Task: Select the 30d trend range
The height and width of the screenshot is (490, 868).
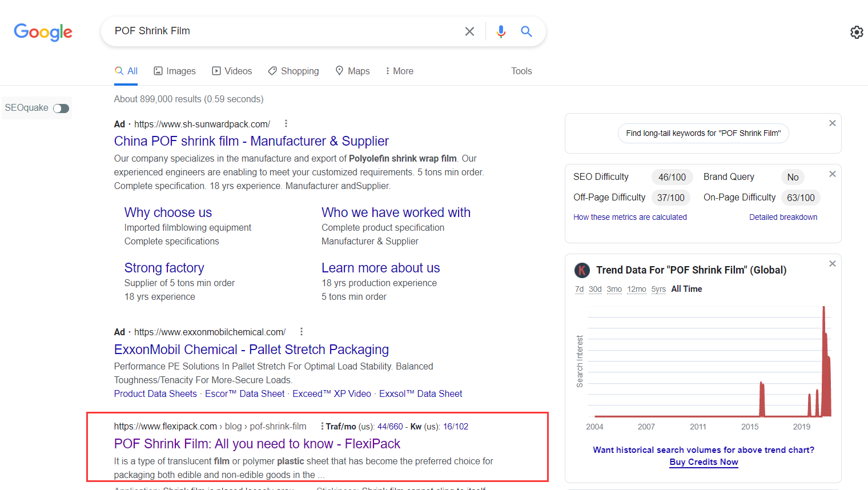Action: click(595, 289)
